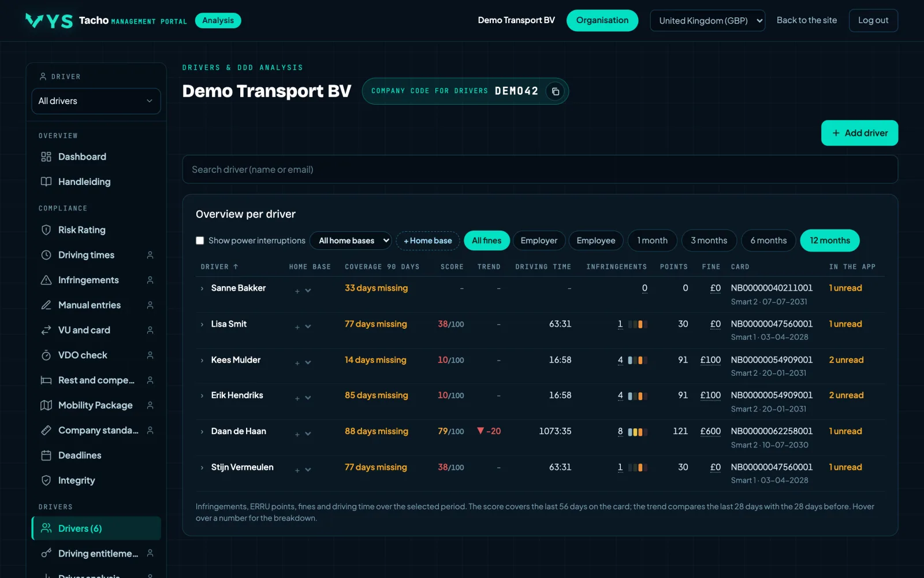
Task: Toggle Employer fines filter
Action: click(539, 240)
